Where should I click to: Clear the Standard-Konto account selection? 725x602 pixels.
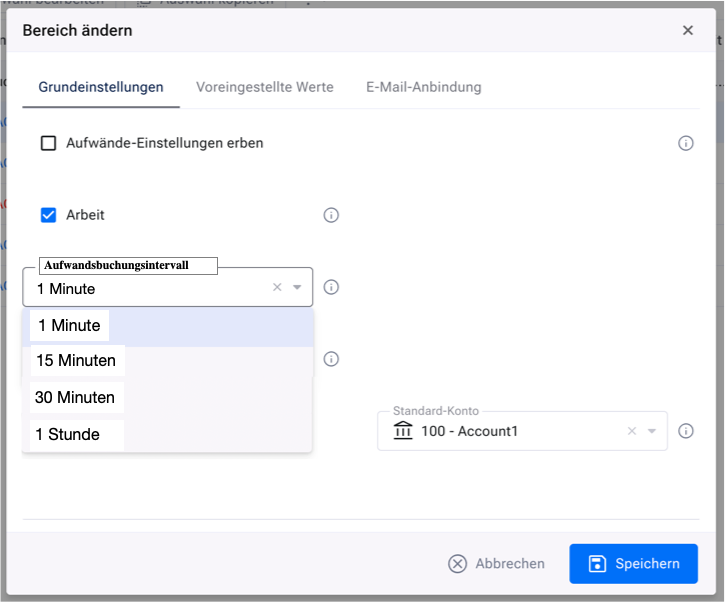(632, 432)
